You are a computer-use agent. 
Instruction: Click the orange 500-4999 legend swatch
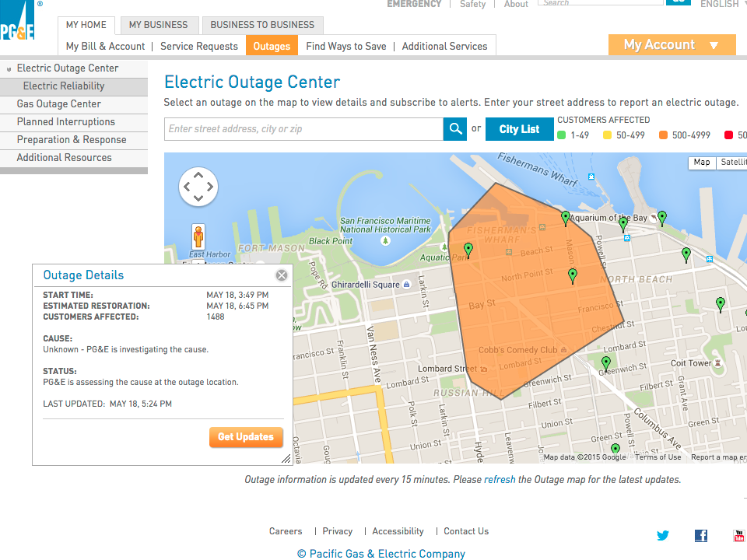(x=663, y=135)
